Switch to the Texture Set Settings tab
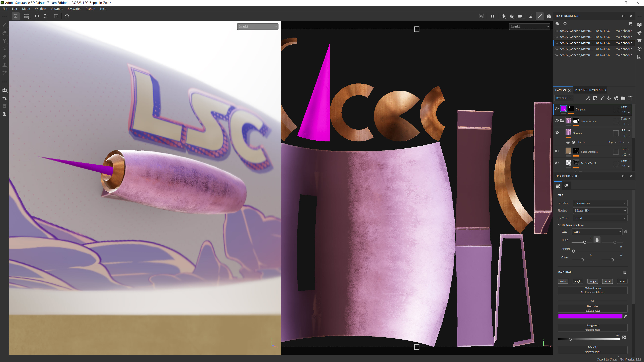644x362 pixels. tap(590, 90)
